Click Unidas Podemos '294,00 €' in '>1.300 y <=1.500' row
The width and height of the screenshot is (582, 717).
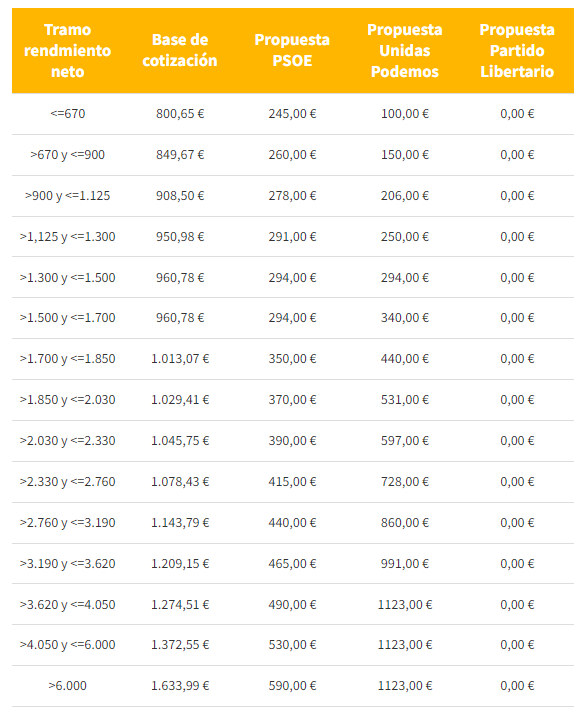405,278
